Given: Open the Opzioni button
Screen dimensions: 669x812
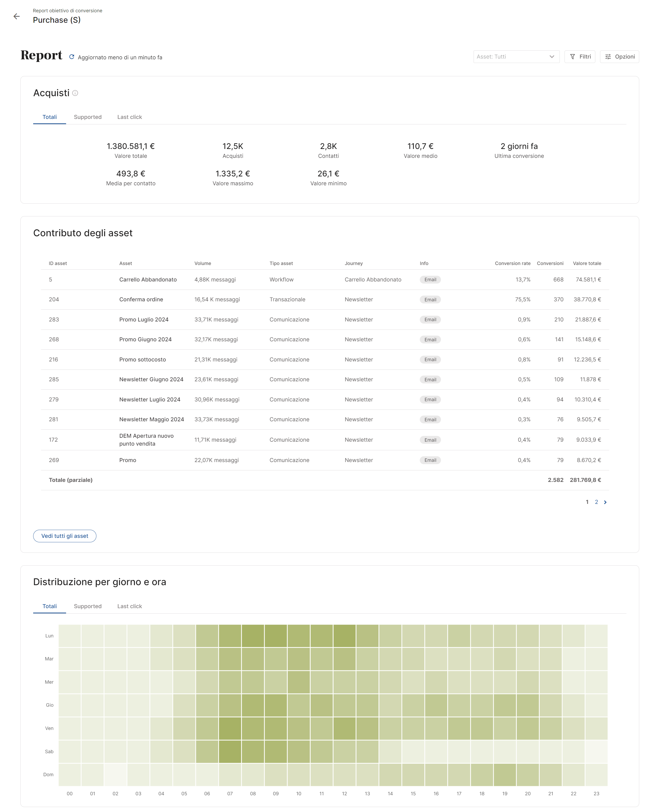Looking at the screenshot, I should click(x=620, y=57).
